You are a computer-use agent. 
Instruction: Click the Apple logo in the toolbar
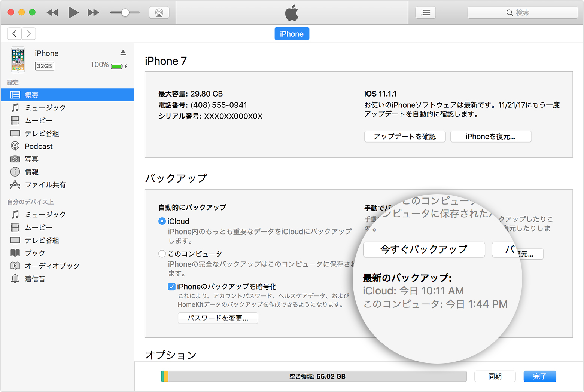[292, 13]
